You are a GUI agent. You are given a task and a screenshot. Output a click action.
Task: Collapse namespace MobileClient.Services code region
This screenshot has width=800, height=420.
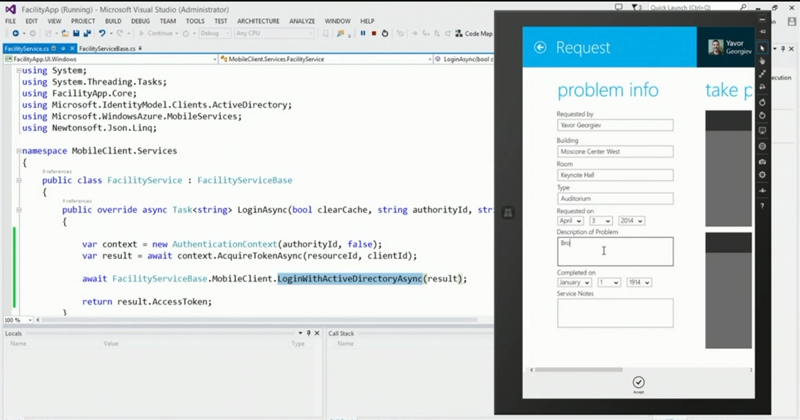[x=18, y=151]
